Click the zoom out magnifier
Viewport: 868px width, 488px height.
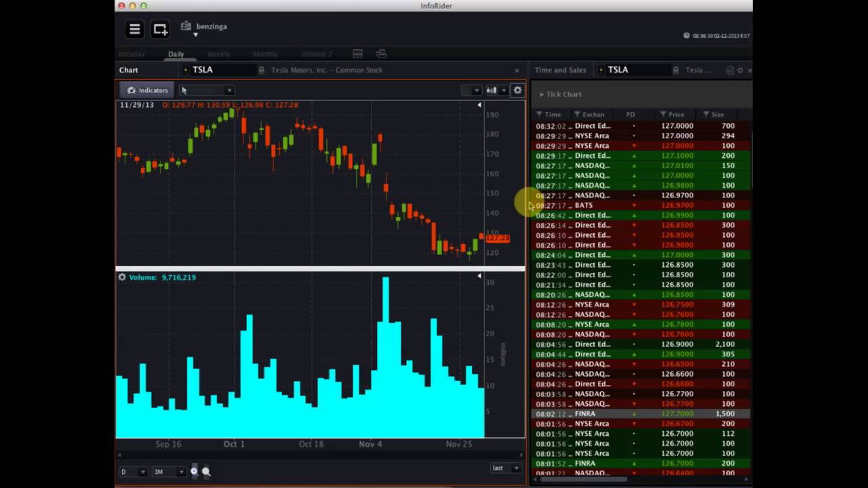206,471
